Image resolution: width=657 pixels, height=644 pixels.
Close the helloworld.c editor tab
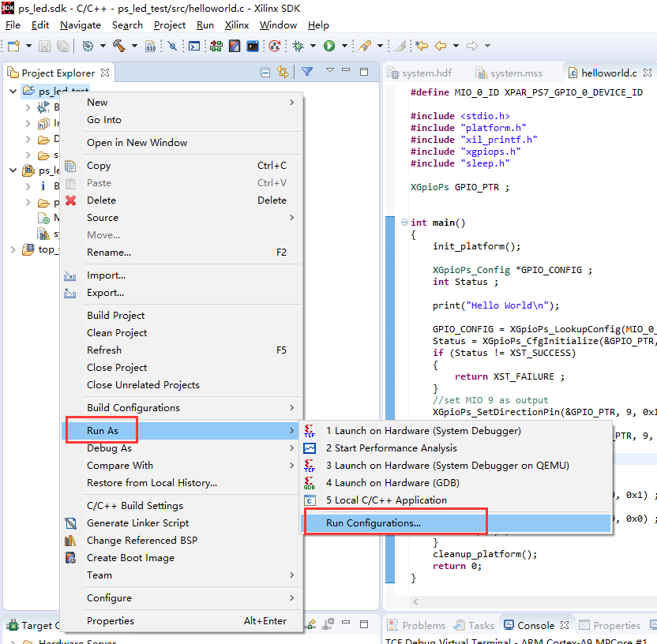[648, 73]
